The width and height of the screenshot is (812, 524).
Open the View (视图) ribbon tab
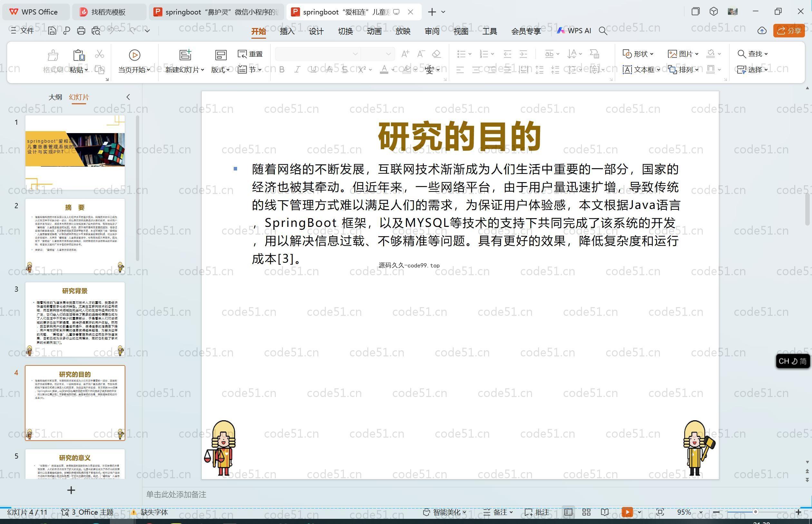point(461,31)
